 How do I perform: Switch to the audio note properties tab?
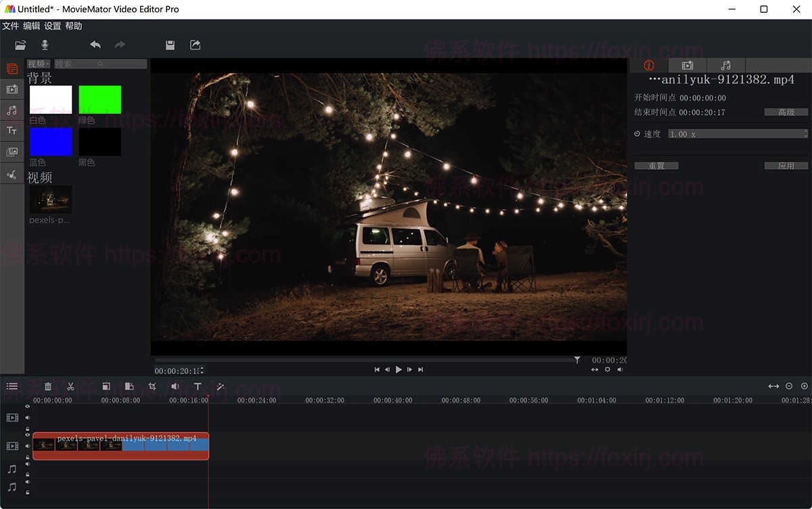(725, 65)
